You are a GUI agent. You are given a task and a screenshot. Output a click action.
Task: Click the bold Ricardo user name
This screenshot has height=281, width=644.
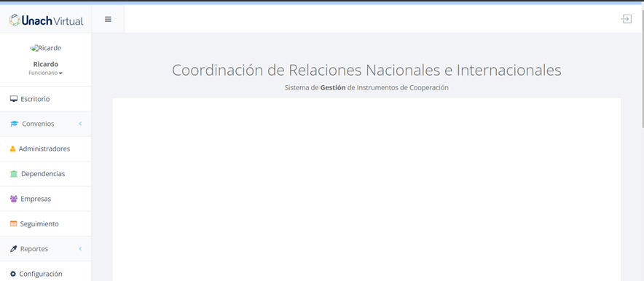[46, 64]
